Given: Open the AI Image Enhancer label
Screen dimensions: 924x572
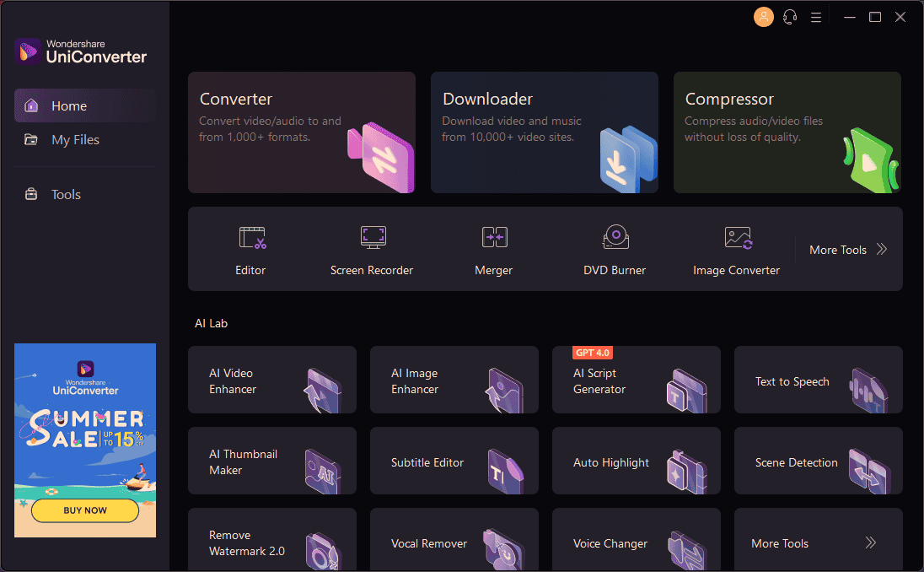Looking at the screenshot, I should tap(414, 381).
